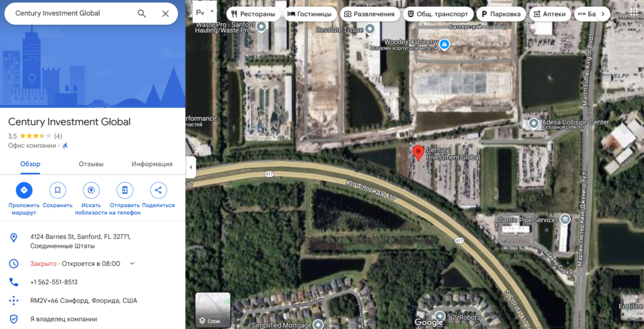Viewport: 644px width, 329px height.
Task: Open Google apps grid icon
Action: [x=634, y=13]
